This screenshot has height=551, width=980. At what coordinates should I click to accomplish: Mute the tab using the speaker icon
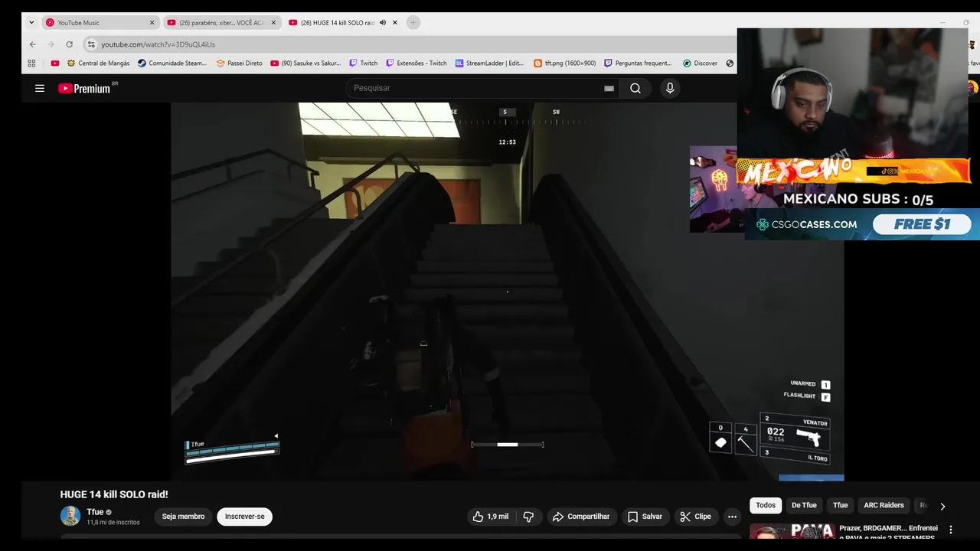click(383, 22)
